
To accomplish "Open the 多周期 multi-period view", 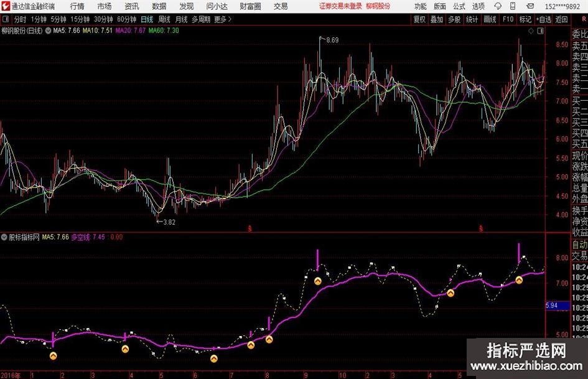I will point(201,19).
